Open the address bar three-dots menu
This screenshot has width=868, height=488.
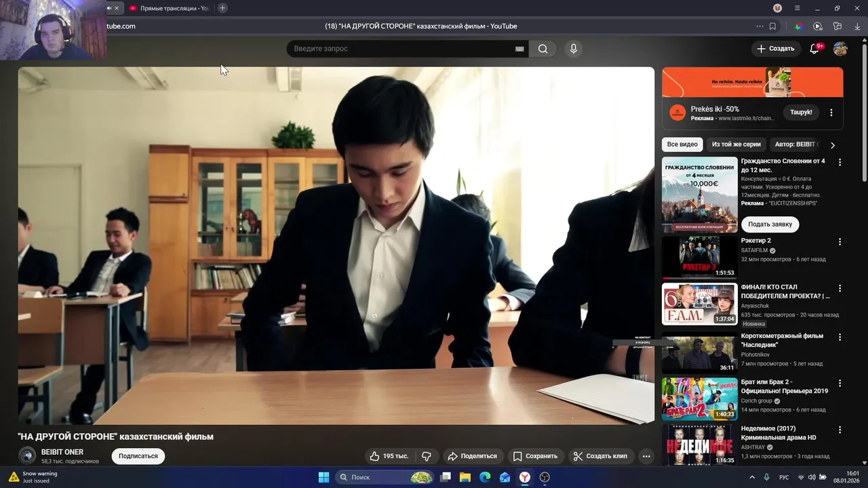tap(759, 26)
